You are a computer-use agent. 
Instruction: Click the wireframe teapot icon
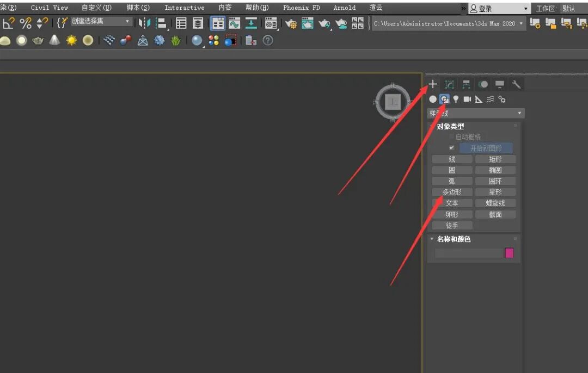point(38,40)
